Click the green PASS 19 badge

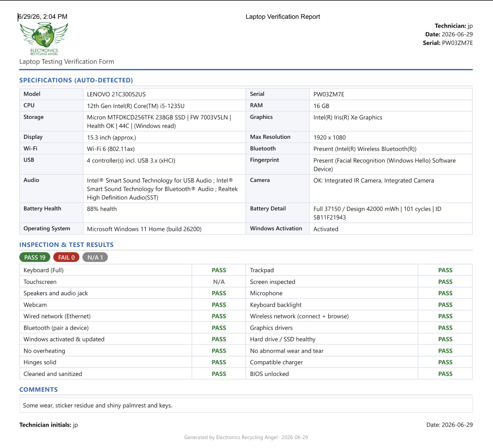coord(35,257)
